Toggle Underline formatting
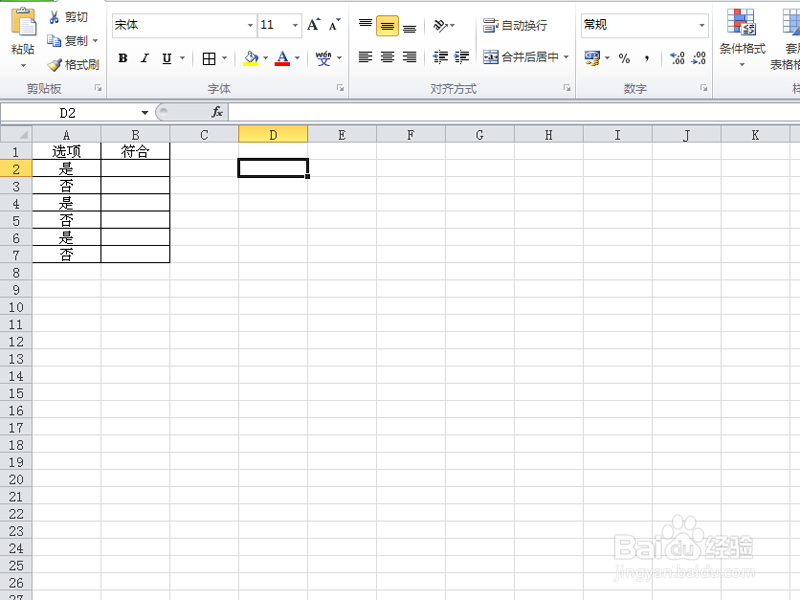The image size is (800, 600). click(167, 58)
